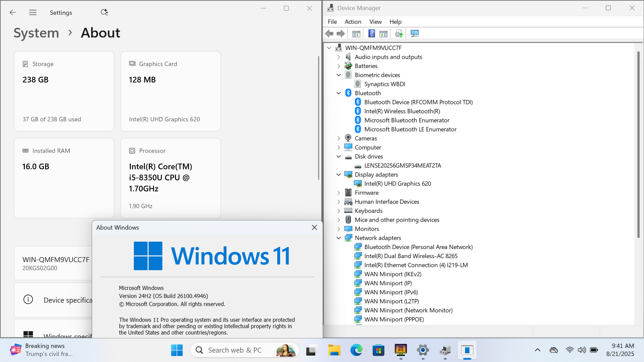Click Show/Hide Console Tree toolbar icon
This screenshot has height=362, width=644.
(356, 34)
